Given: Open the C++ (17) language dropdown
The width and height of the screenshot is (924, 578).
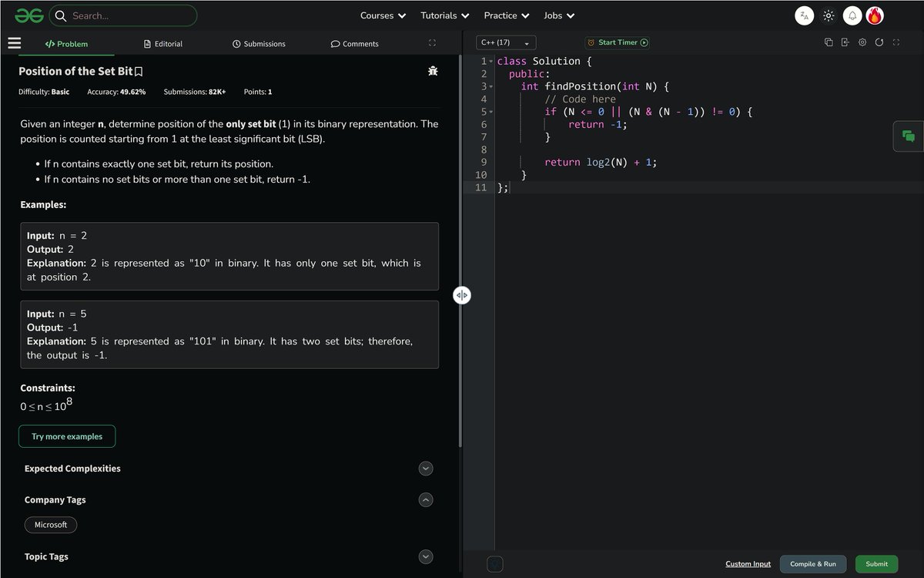Looking at the screenshot, I should tap(506, 42).
